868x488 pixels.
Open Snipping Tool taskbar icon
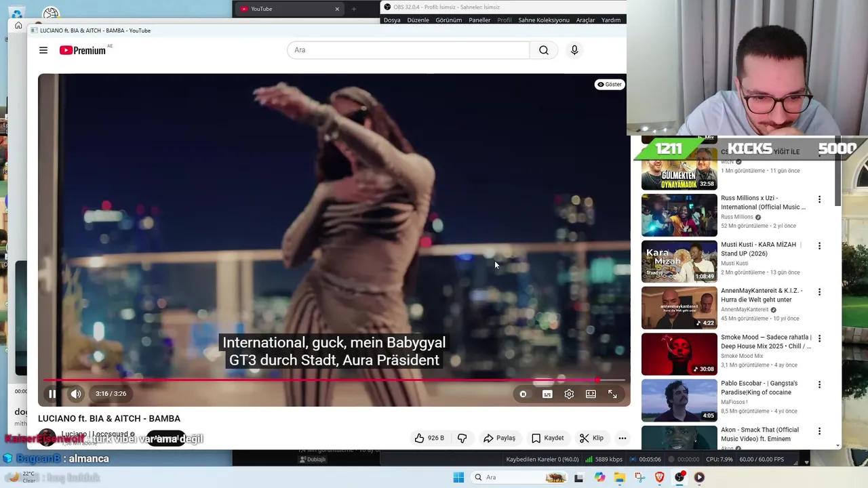coord(639,477)
